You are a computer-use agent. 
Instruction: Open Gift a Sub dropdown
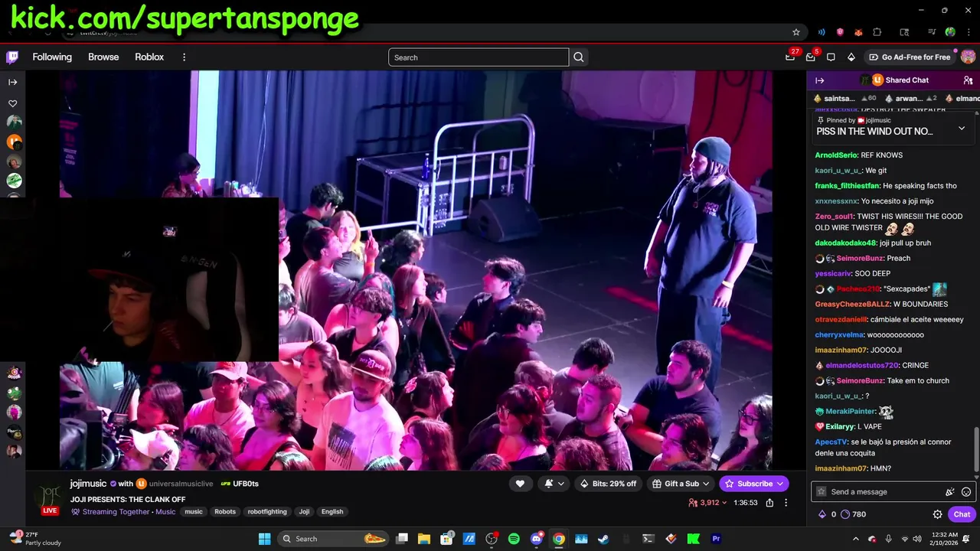681,484
